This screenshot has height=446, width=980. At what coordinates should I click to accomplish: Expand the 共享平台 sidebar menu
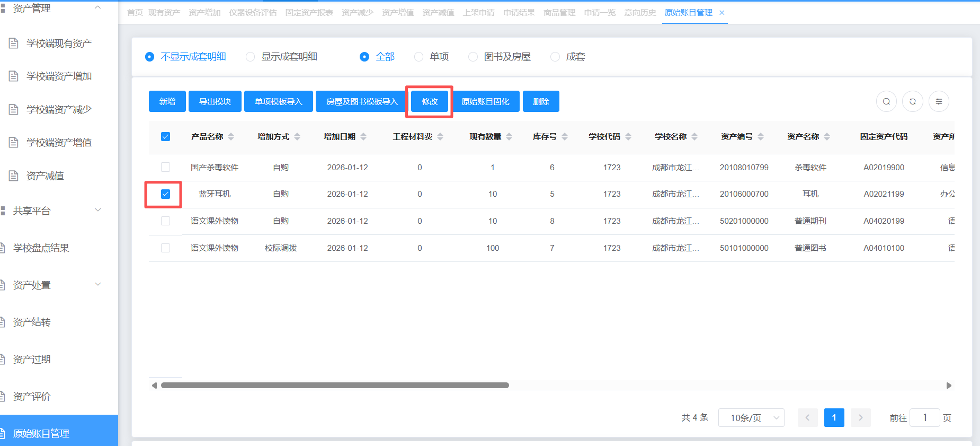click(x=98, y=211)
